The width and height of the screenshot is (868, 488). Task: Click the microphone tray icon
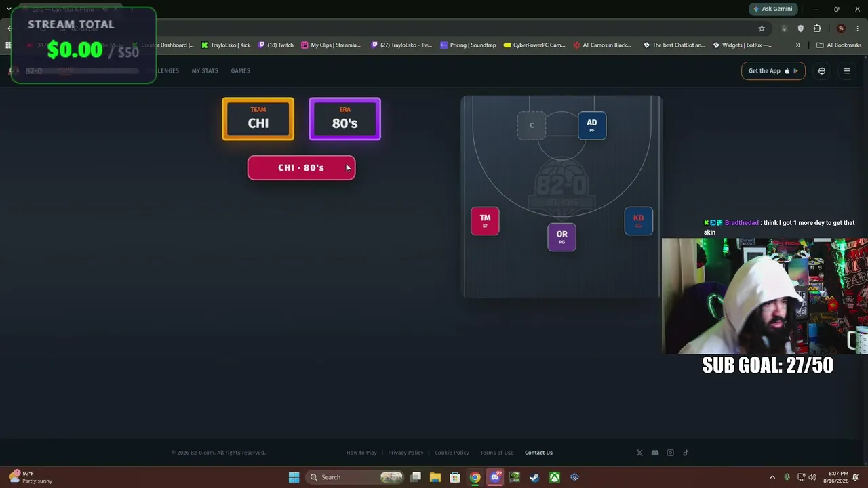(x=787, y=477)
